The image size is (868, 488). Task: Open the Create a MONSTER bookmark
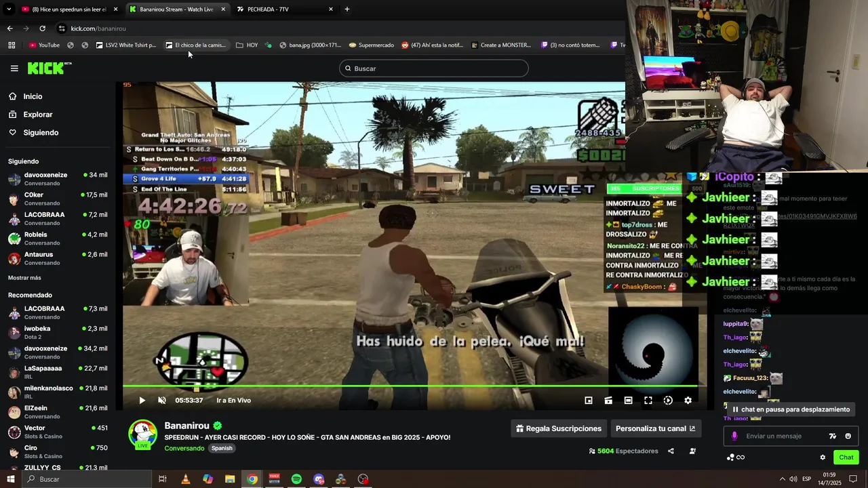pos(500,45)
